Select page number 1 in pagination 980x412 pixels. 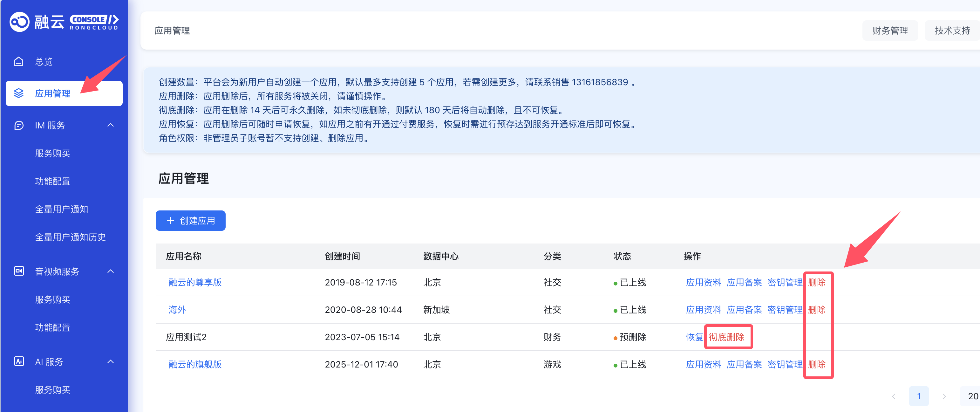pos(919,396)
